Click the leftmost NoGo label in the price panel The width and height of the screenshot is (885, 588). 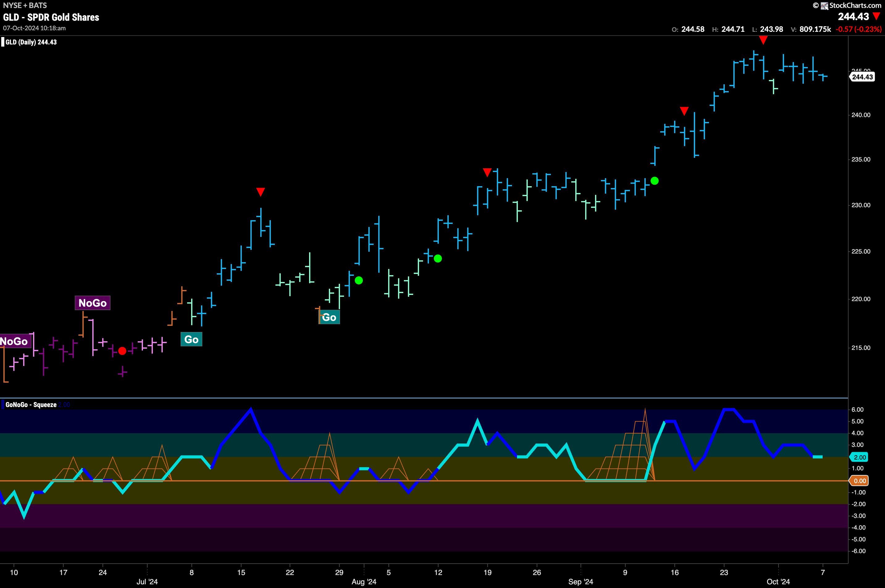(15, 341)
